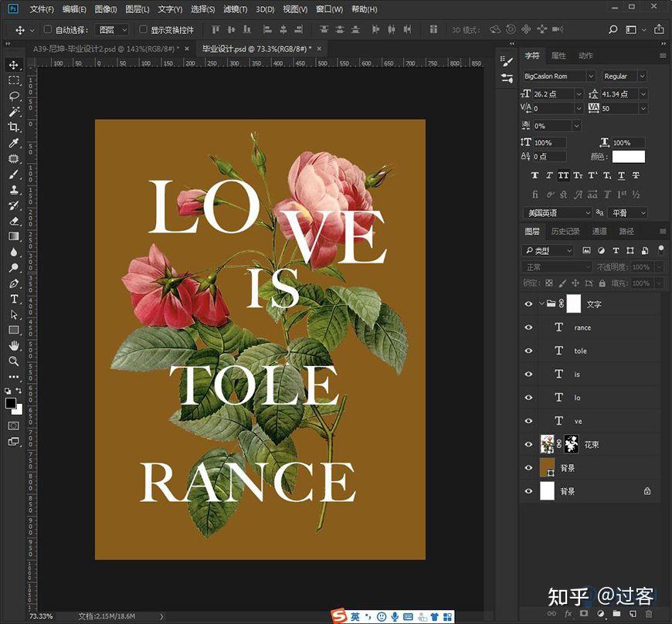Screen dimensions: 672x624
Task: Choose the Crop tool
Action: [14, 127]
